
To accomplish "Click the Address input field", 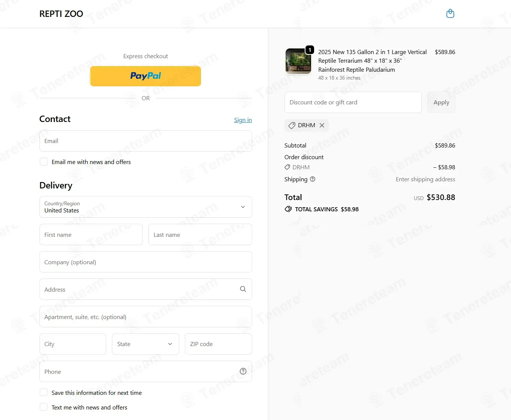I will pyautogui.click(x=146, y=289).
